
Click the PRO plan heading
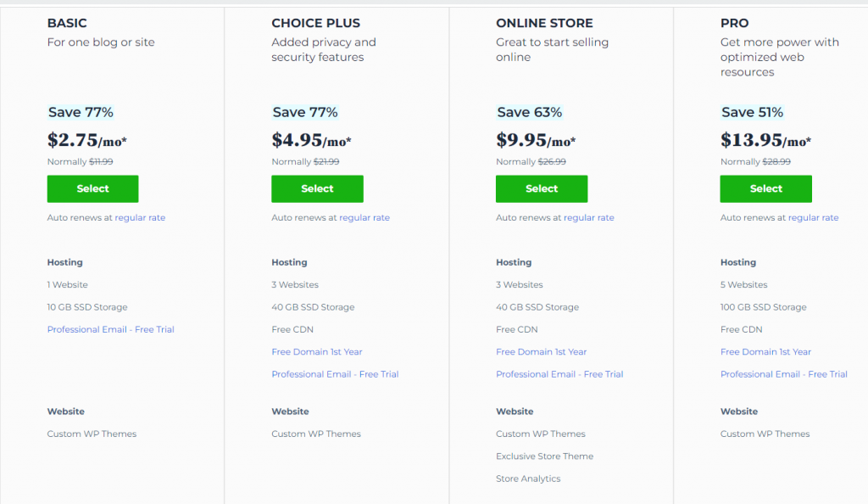point(735,23)
